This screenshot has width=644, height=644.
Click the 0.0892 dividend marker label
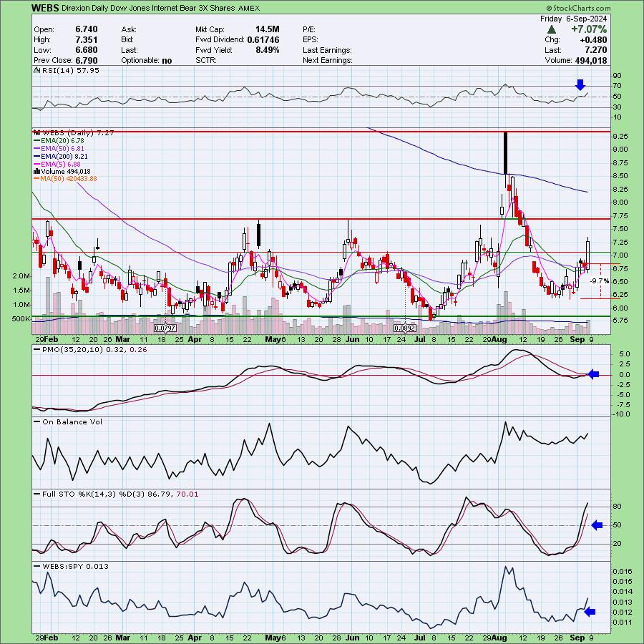(405, 328)
